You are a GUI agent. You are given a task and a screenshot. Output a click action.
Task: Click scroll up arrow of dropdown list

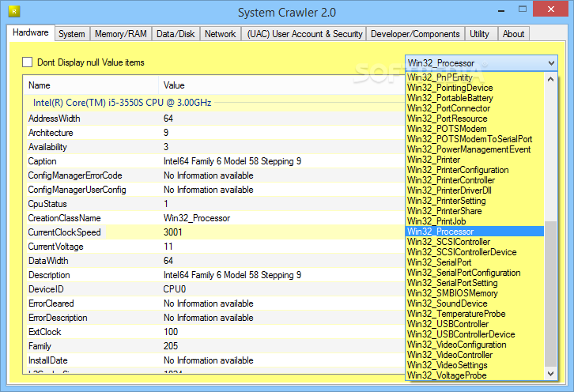pos(550,79)
